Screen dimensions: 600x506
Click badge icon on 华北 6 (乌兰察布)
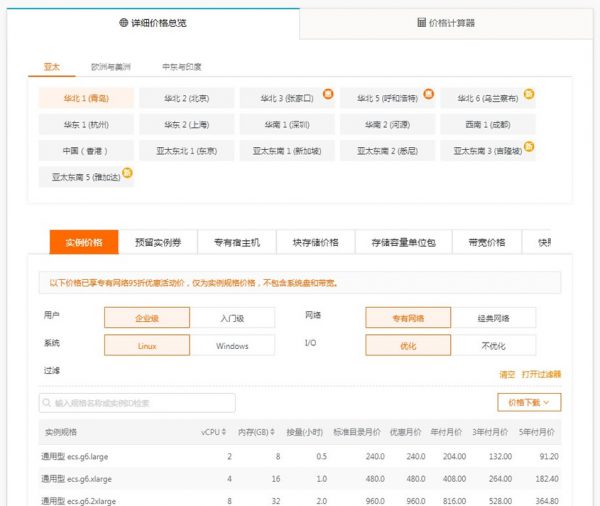pyautogui.click(x=529, y=93)
